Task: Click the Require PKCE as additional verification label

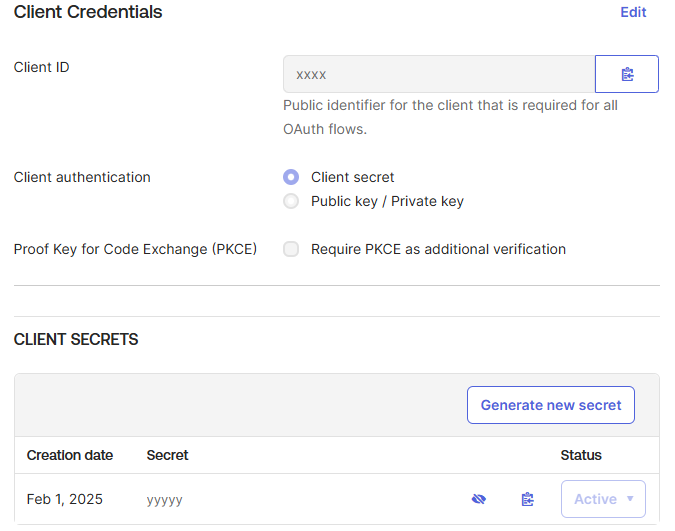Action: coord(438,249)
